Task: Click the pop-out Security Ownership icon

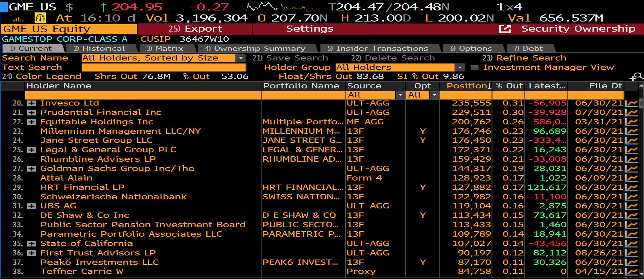Action: pos(505,29)
